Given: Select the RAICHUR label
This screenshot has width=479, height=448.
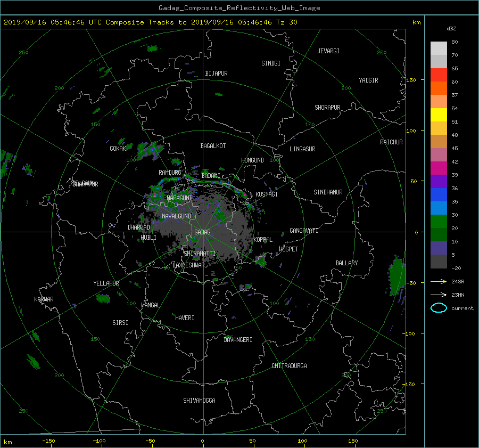Looking at the screenshot, I should 391,142.
